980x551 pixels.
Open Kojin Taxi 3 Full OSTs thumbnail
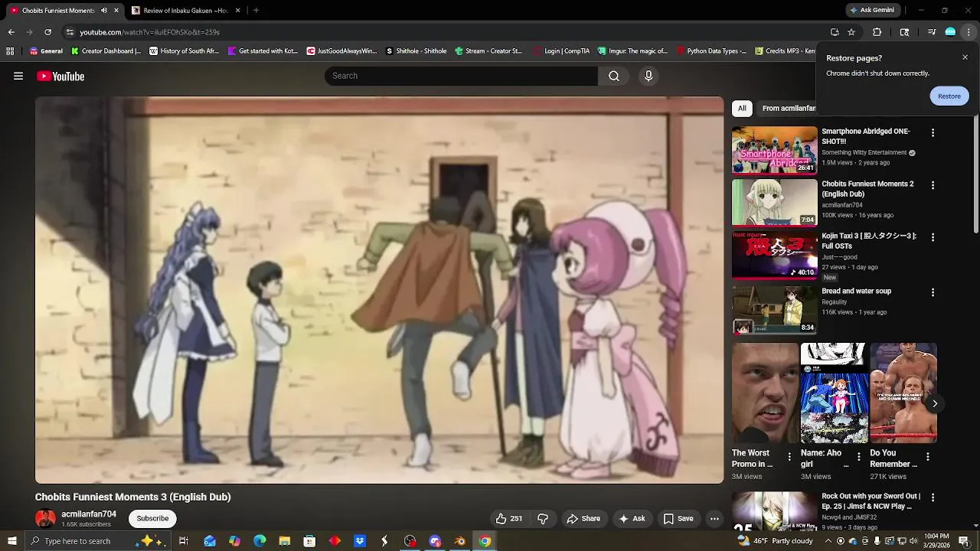pyautogui.click(x=774, y=255)
